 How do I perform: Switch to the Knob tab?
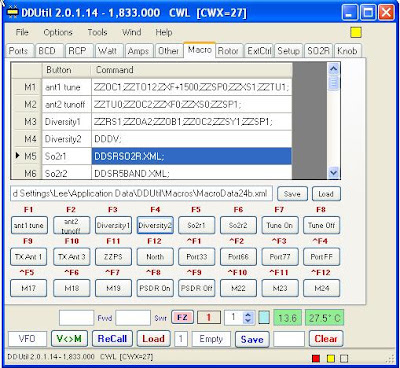click(x=347, y=51)
